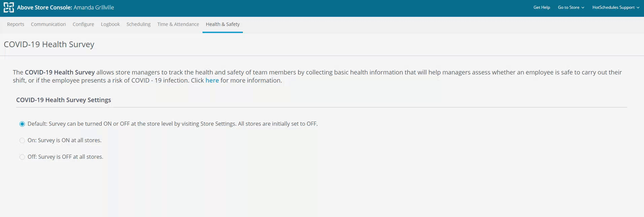This screenshot has width=644, height=217.
Task: Choose the Off at all stores option
Action: [x=22, y=157]
